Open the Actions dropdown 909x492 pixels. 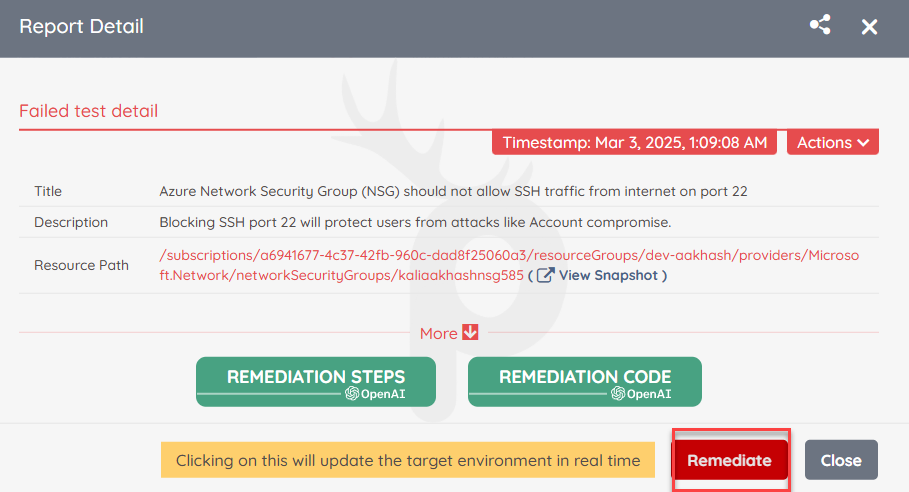coord(832,143)
